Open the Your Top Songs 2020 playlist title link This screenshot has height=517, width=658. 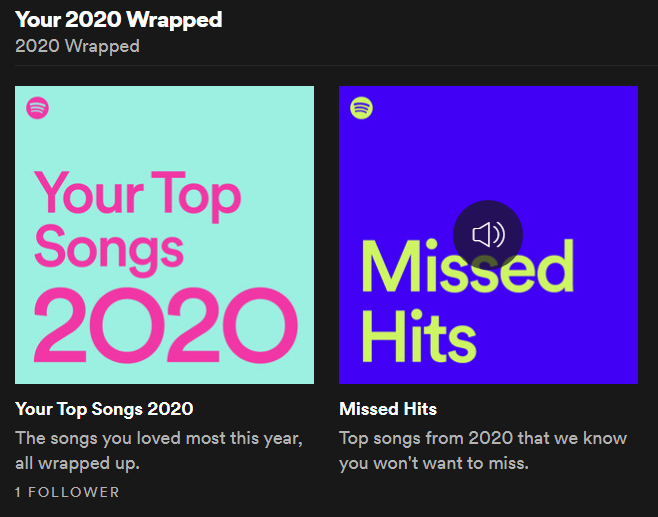(104, 409)
